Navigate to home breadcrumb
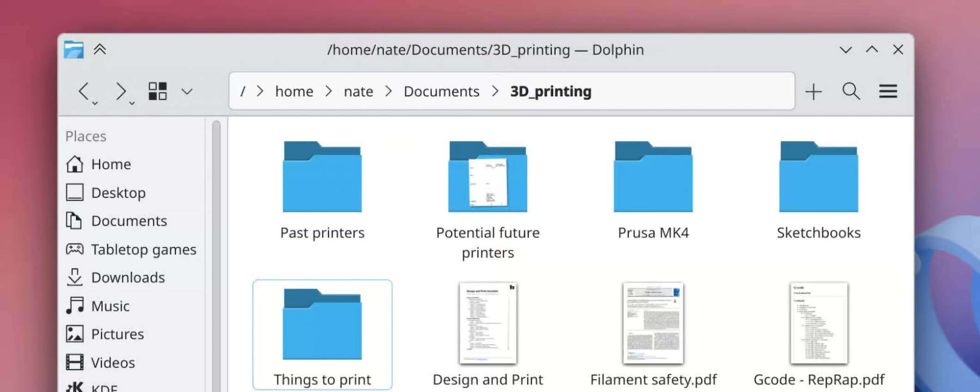This screenshot has width=980, height=392. tap(294, 92)
